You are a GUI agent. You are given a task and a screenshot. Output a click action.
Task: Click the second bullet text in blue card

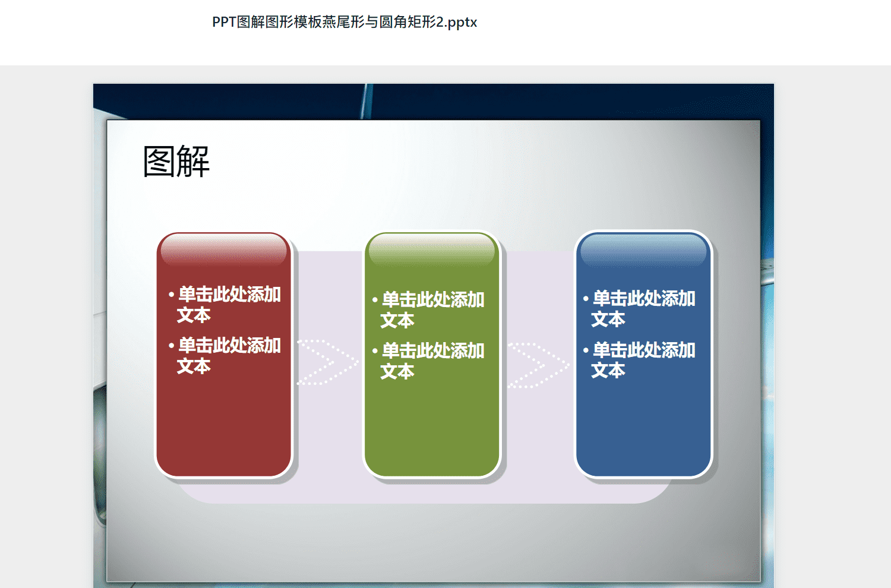pyautogui.click(x=639, y=359)
